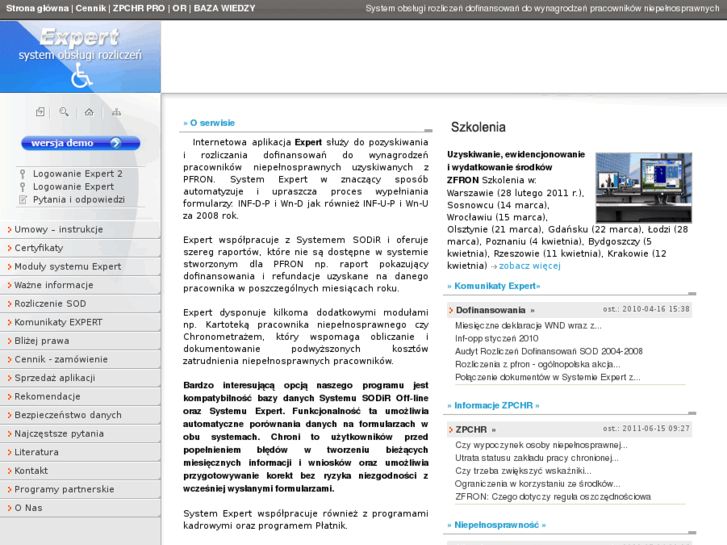727x545 pixels.
Task: Click the notepad icon beside Pytania i odpowiedzi
Action: point(22,200)
